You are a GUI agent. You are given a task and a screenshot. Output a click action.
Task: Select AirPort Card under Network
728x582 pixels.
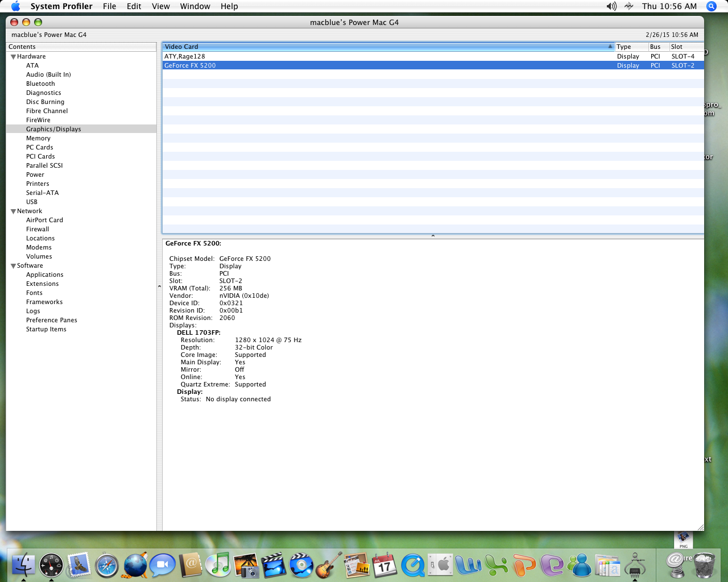44,220
